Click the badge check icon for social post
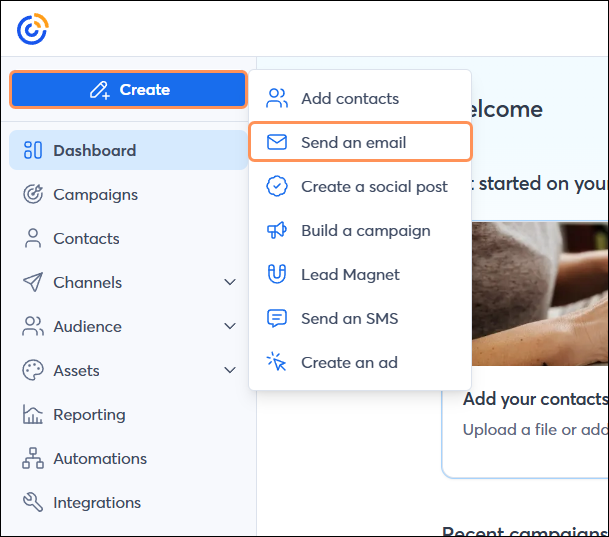 [x=277, y=186]
